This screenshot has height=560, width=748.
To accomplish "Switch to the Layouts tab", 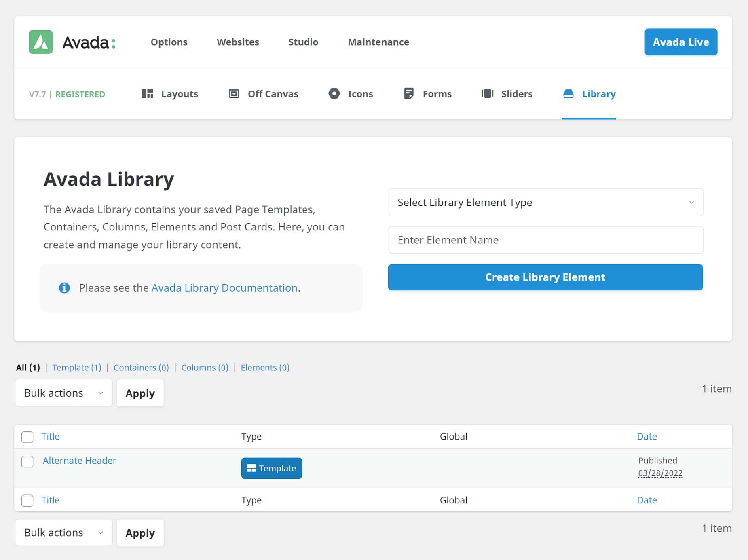I will pos(170,94).
